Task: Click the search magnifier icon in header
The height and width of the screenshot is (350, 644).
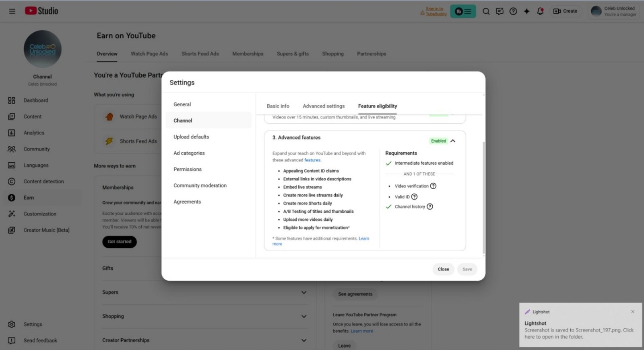Action: click(486, 11)
